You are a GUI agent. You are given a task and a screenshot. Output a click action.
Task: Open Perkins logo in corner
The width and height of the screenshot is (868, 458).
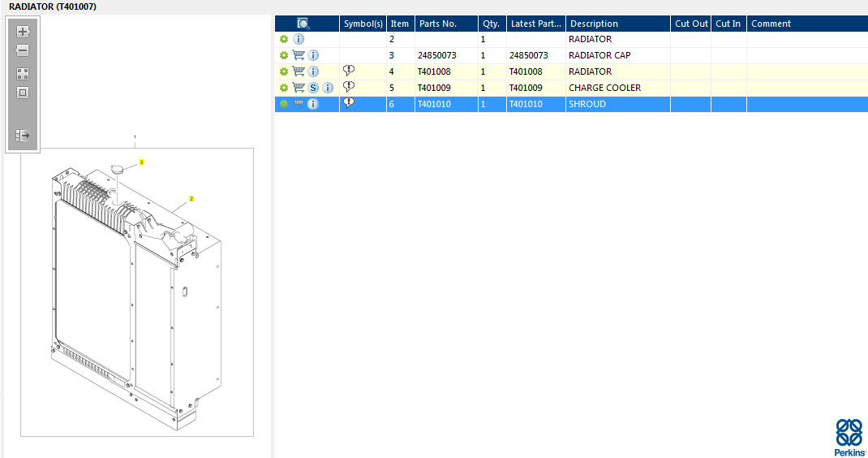pyautogui.click(x=849, y=438)
